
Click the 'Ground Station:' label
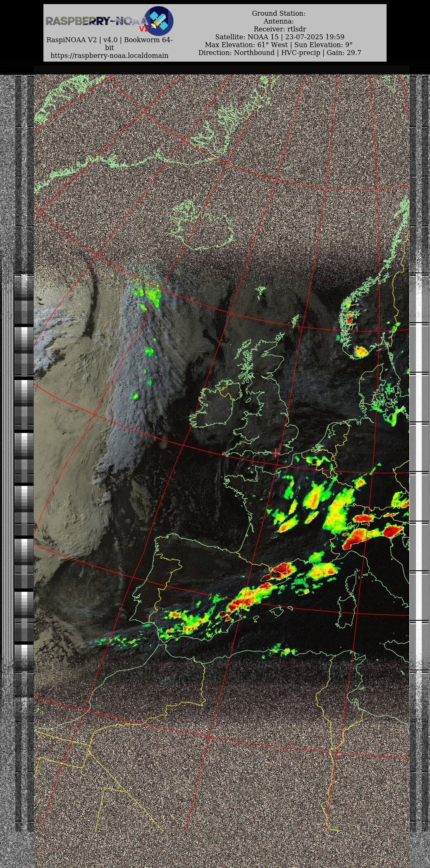(279, 13)
